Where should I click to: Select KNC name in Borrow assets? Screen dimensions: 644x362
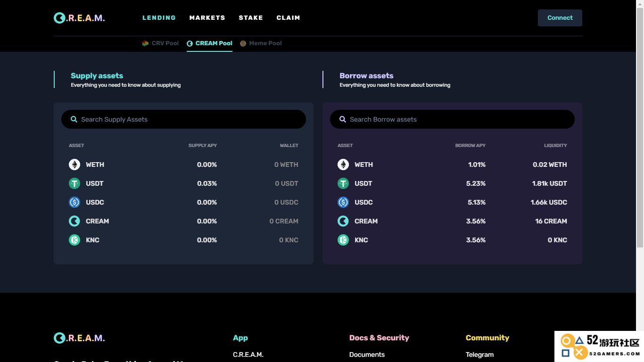point(361,240)
